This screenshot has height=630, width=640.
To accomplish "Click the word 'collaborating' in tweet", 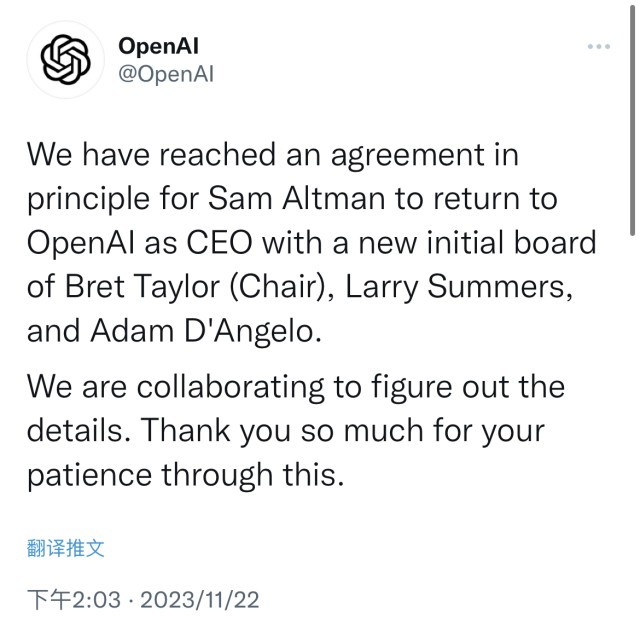I will [233, 386].
